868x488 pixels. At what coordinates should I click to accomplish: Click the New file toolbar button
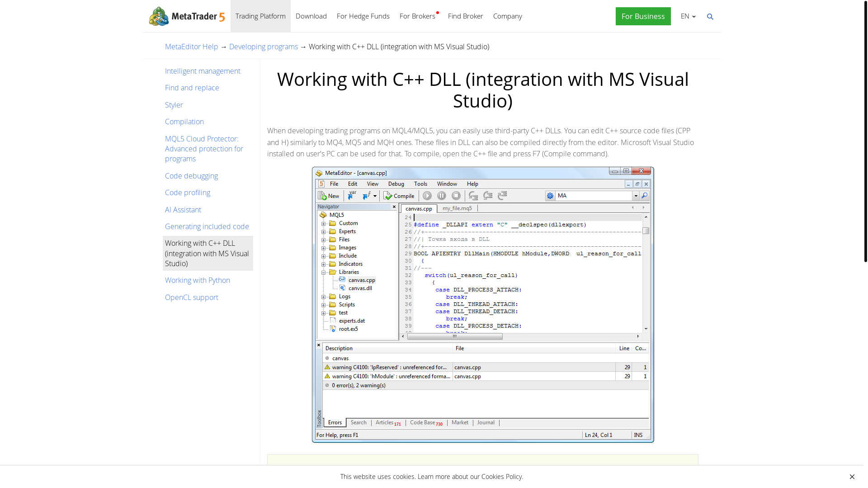tap(329, 196)
